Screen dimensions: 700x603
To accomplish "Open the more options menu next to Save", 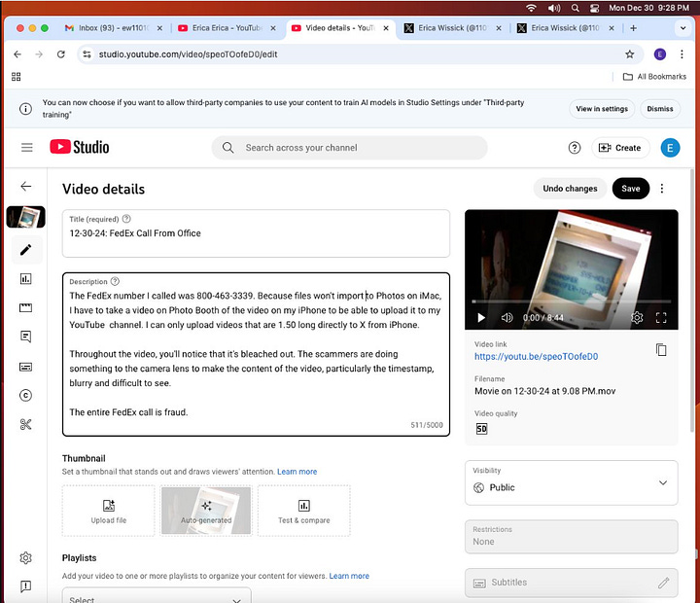I will click(x=662, y=189).
